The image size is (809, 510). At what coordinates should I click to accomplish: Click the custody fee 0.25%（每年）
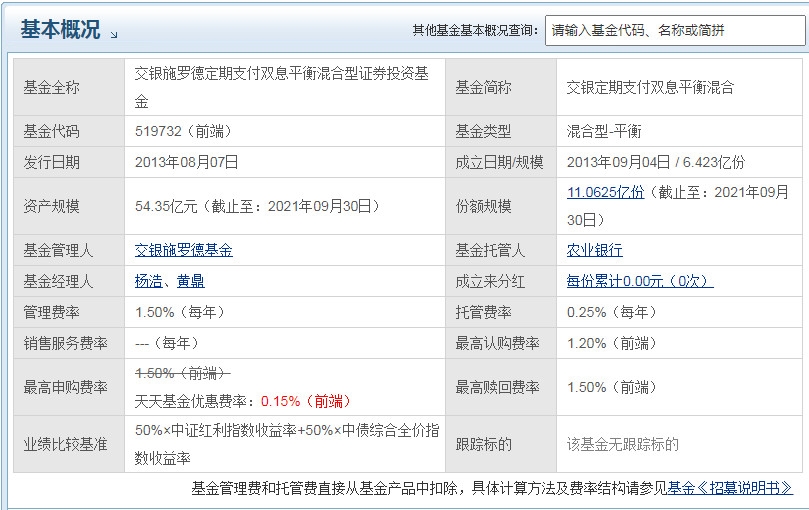point(611,312)
